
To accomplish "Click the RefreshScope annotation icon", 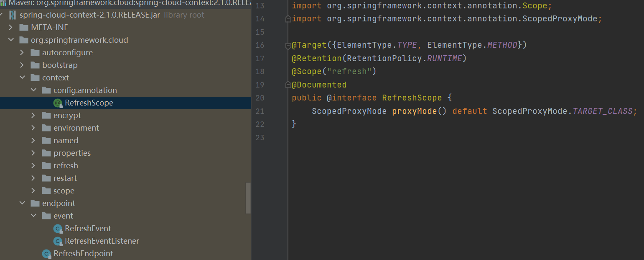I will (x=58, y=103).
